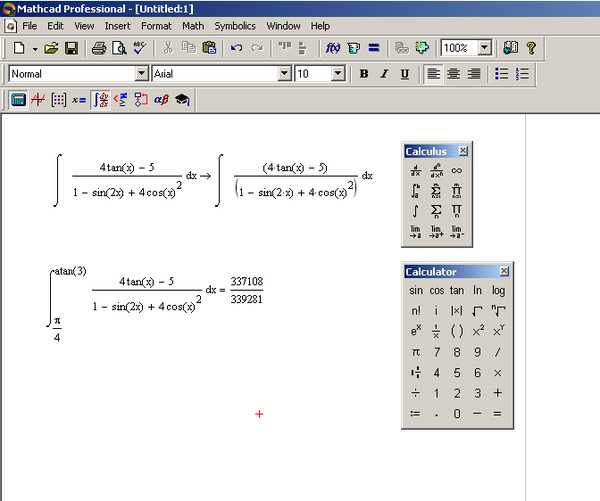
Task: Insert indefinite integral in Calculus palette
Action: click(416, 211)
